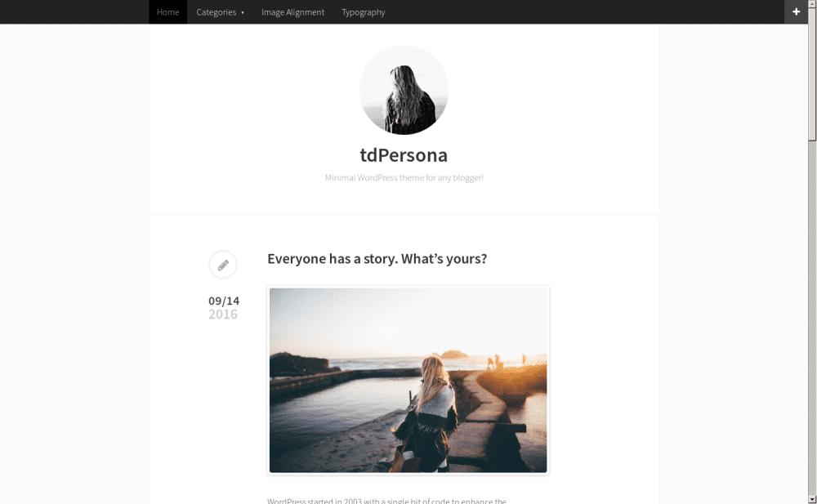Click the vertical scrollbar thumb
817x504 pixels.
pyautogui.click(x=812, y=74)
